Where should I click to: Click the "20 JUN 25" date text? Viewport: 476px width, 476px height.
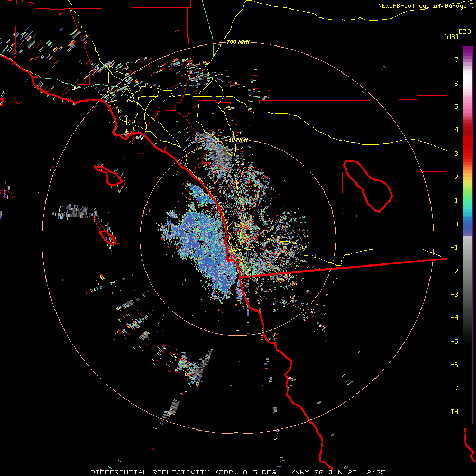click(x=337, y=472)
